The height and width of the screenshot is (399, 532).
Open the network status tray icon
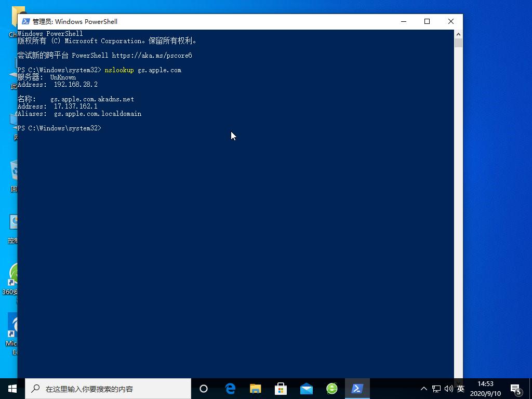436,389
